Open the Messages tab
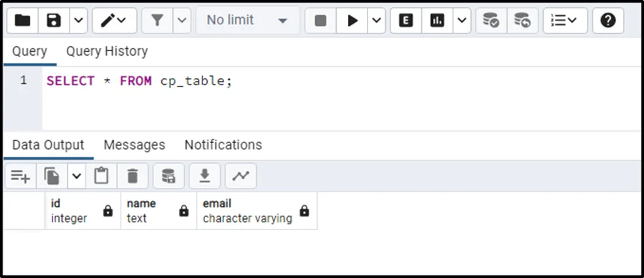644x278 pixels. [x=134, y=145]
